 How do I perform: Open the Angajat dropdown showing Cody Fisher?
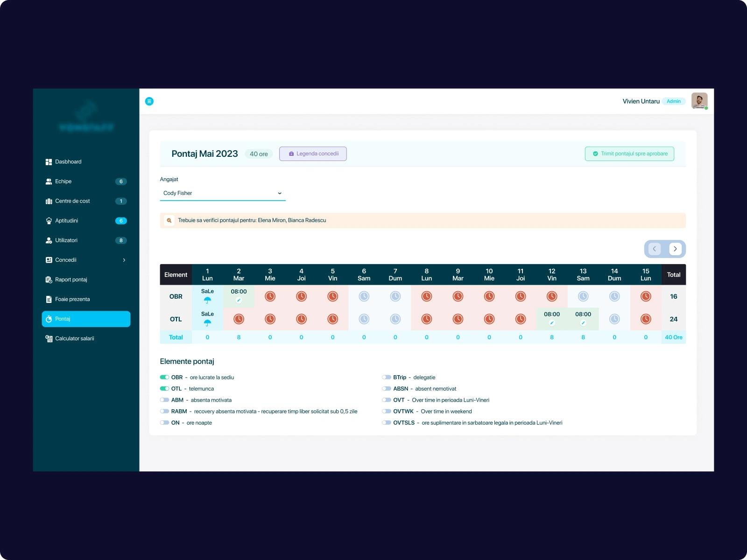[x=223, y=193]
